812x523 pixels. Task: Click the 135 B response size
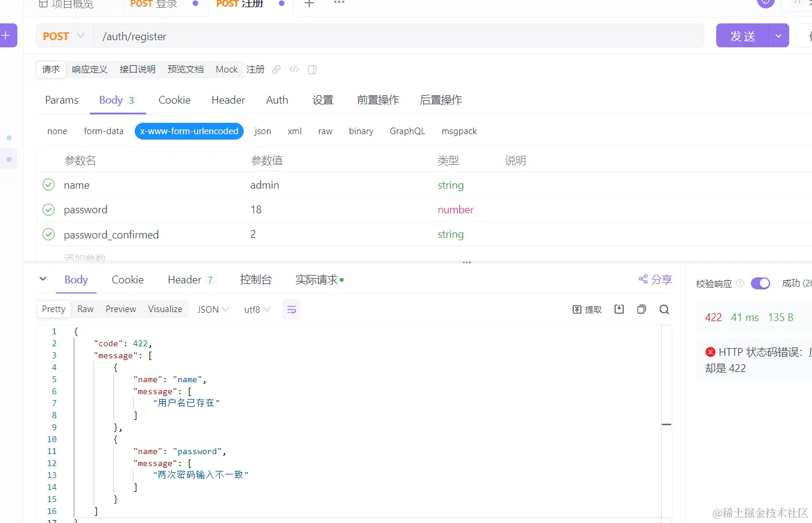[781, 318]
